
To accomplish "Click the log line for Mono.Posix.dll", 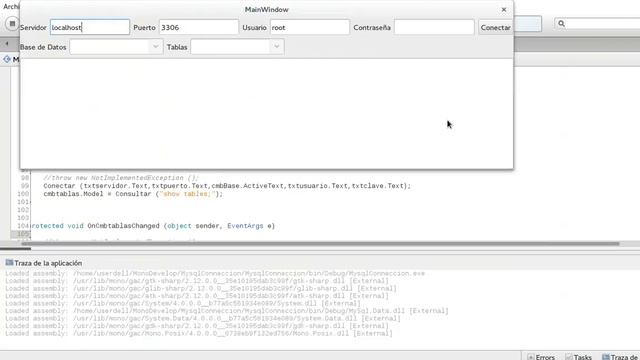I will 199,333.
